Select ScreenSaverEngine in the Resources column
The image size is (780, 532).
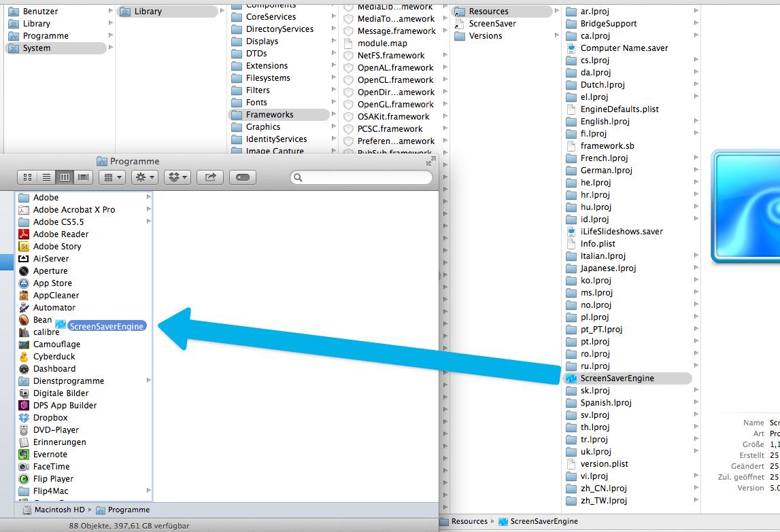627,378
